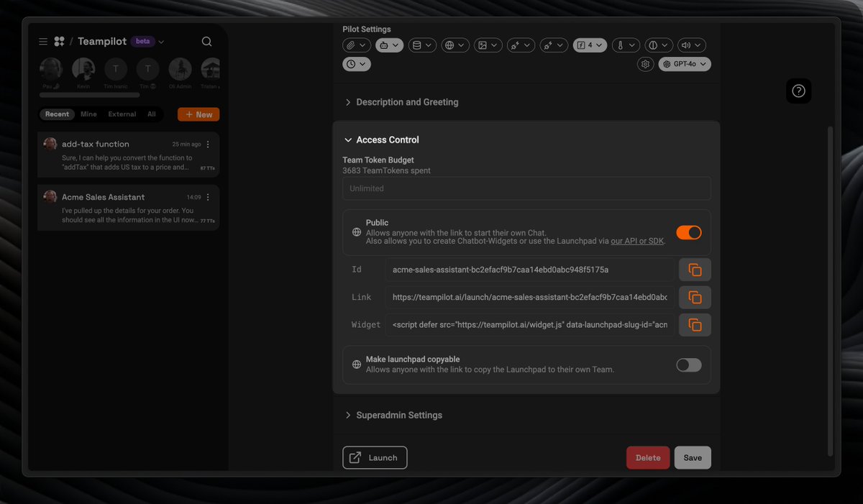Open the functions dropdown showing 4

point(590,45)
